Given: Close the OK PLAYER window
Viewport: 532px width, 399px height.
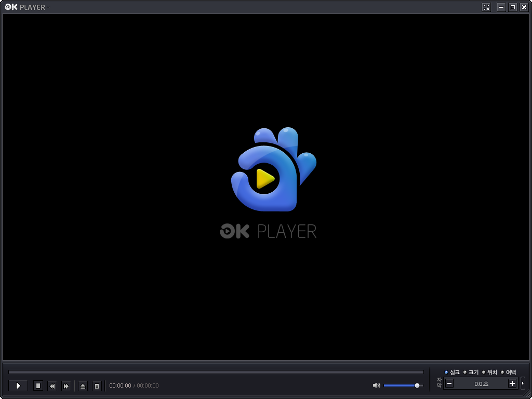Looking at the screenshot, I should tap(524, 7).
